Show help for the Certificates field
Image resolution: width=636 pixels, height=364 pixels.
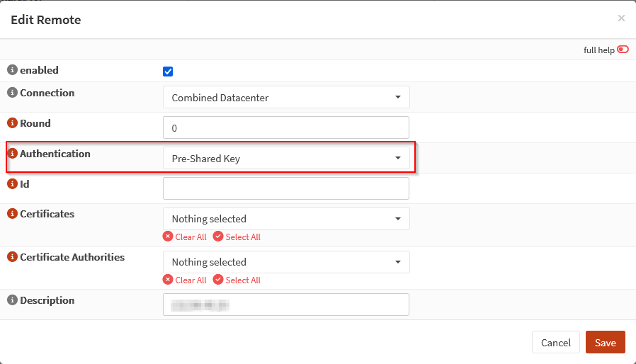[12, 214]
